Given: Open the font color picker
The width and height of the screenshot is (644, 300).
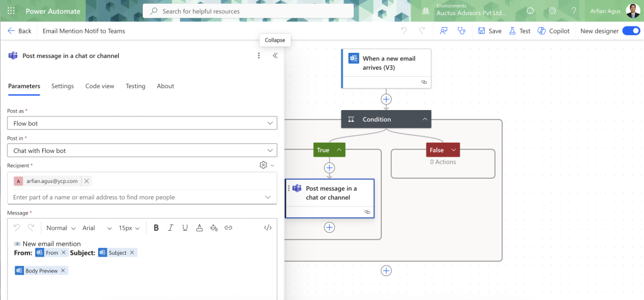Looking at the screenshot, I should (x=199, y=228).
